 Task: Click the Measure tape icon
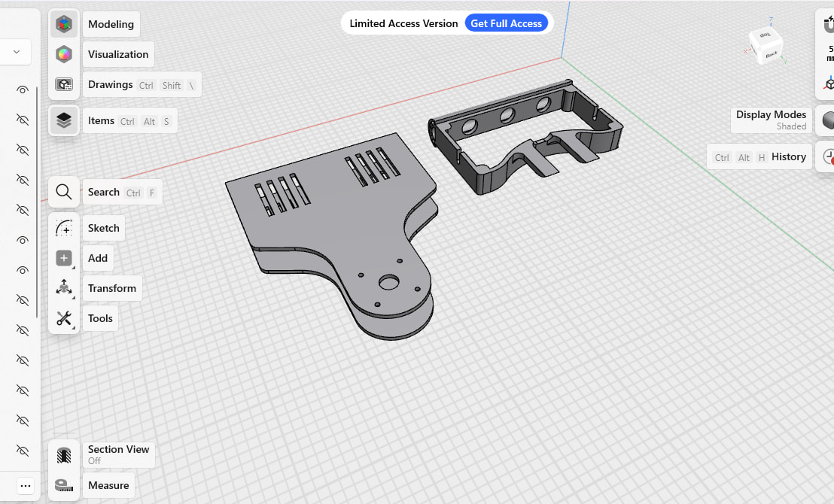pos(64,485)
